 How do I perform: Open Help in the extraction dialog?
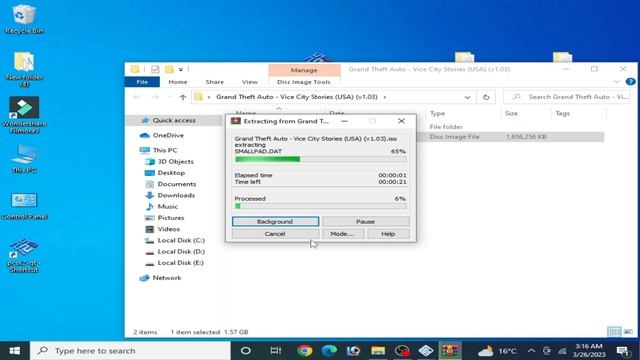[388, 234]
